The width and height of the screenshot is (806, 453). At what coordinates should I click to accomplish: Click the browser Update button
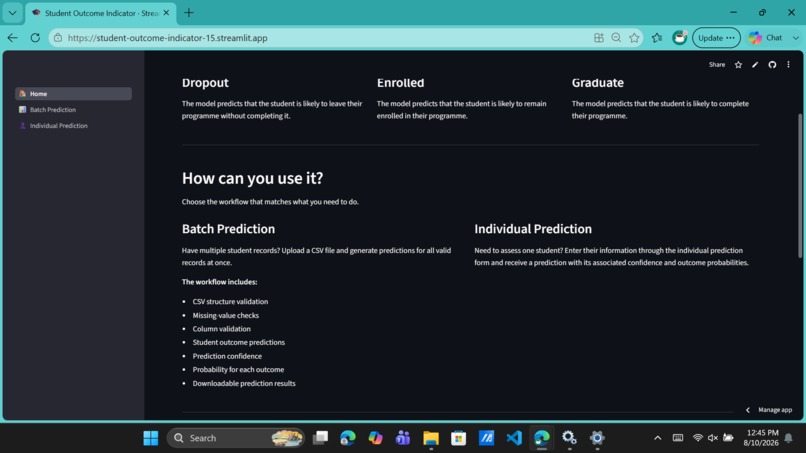(x=716, y=38)
